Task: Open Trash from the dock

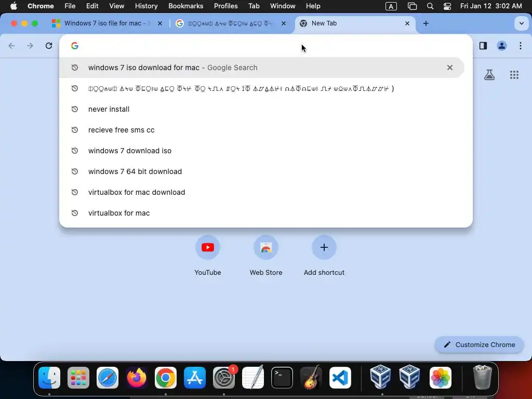Action: tap(482, 378)
